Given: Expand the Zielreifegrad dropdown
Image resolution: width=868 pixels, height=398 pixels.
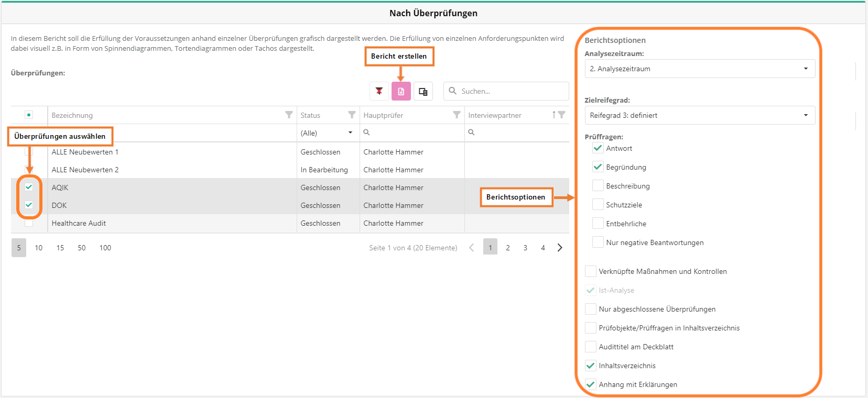Looking at the screenshot, I should tap(699, 115).
